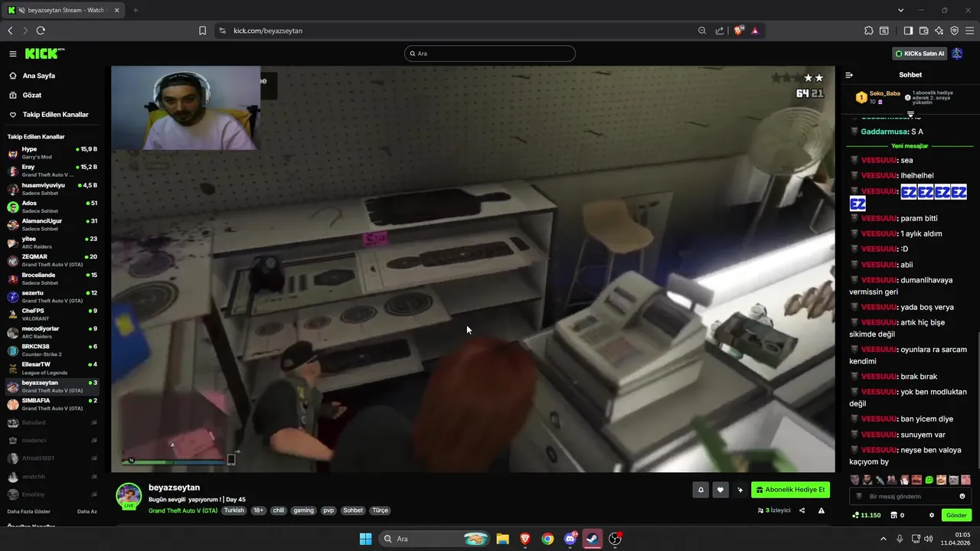
Task: Open the Brave Shields lion icon
Action: pyautogui.click(x=738, y=31)
